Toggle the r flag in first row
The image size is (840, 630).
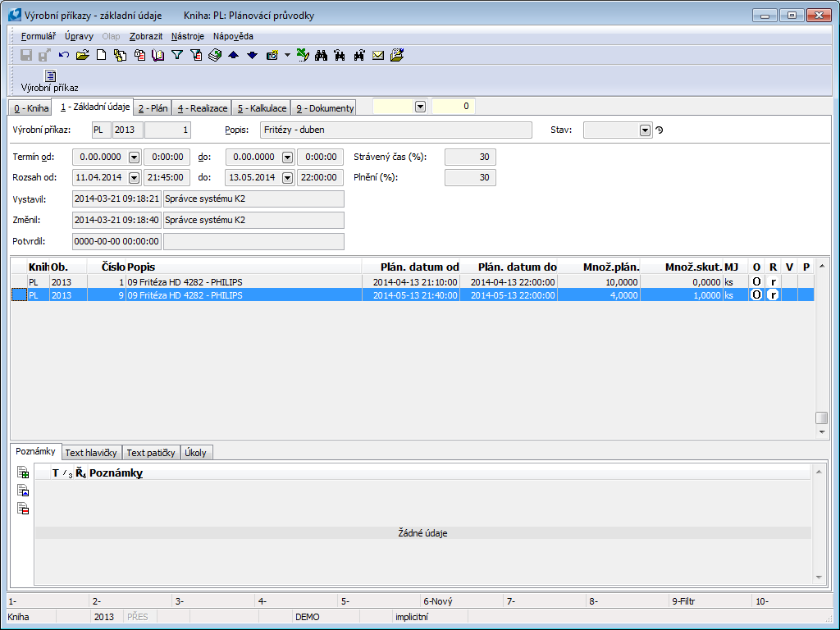pyautogui.click(x=773, y=281)
